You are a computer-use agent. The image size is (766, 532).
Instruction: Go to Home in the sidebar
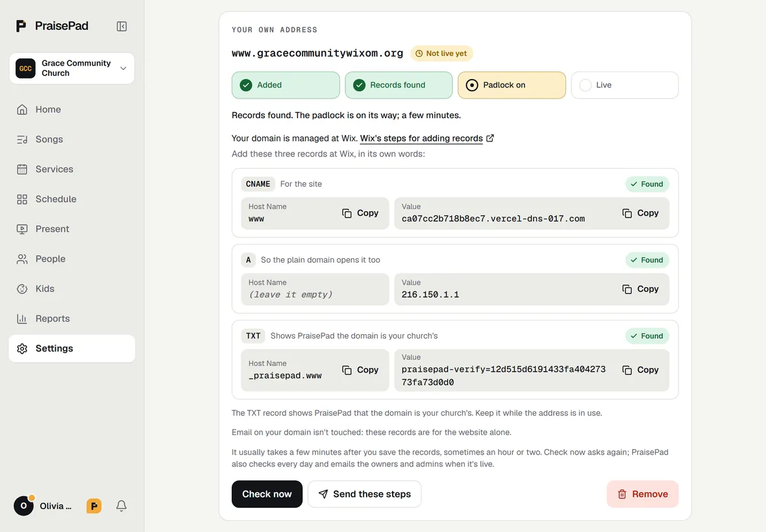(x=72, y=110)
